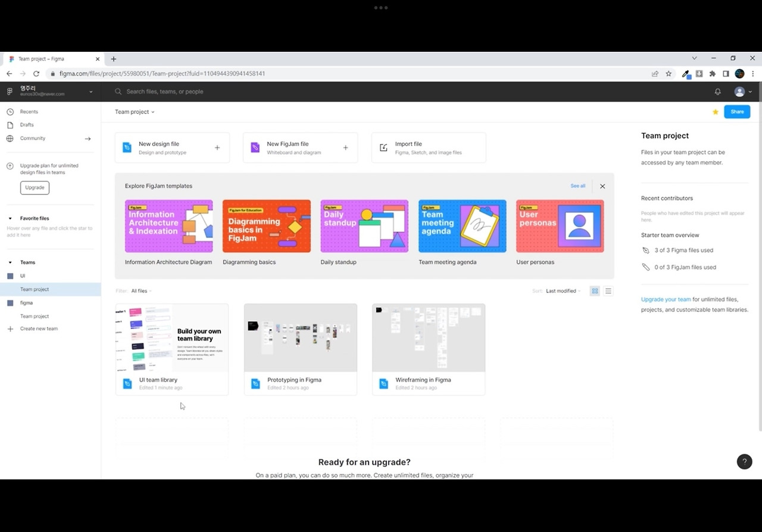This screenshot has height=532, width=762.
Task: Close the Team project – Figma tab
Action: (x=98, y=59)
